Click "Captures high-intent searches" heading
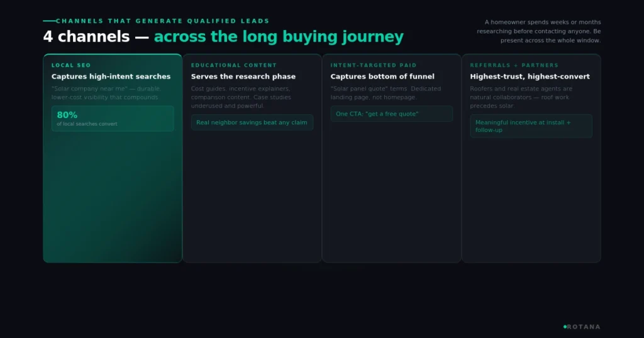The image size is (644, 338). tap(111, 76)
